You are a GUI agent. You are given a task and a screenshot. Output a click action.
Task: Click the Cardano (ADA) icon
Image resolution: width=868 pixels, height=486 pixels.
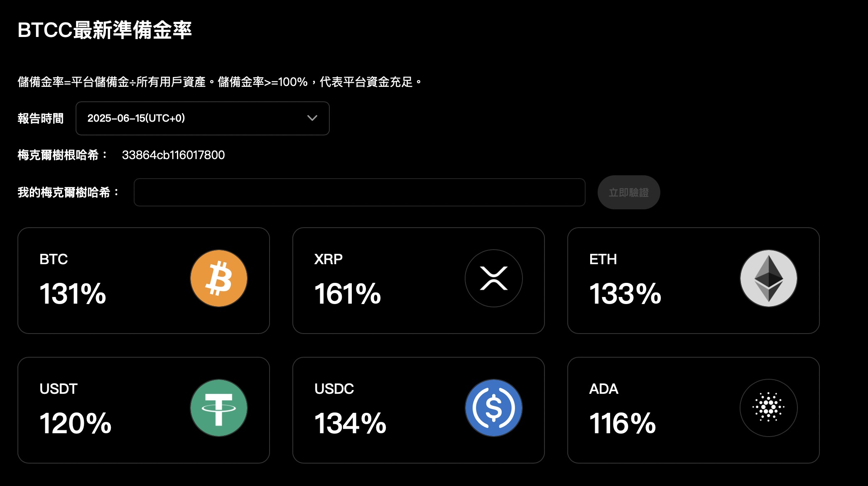[769, 407]
